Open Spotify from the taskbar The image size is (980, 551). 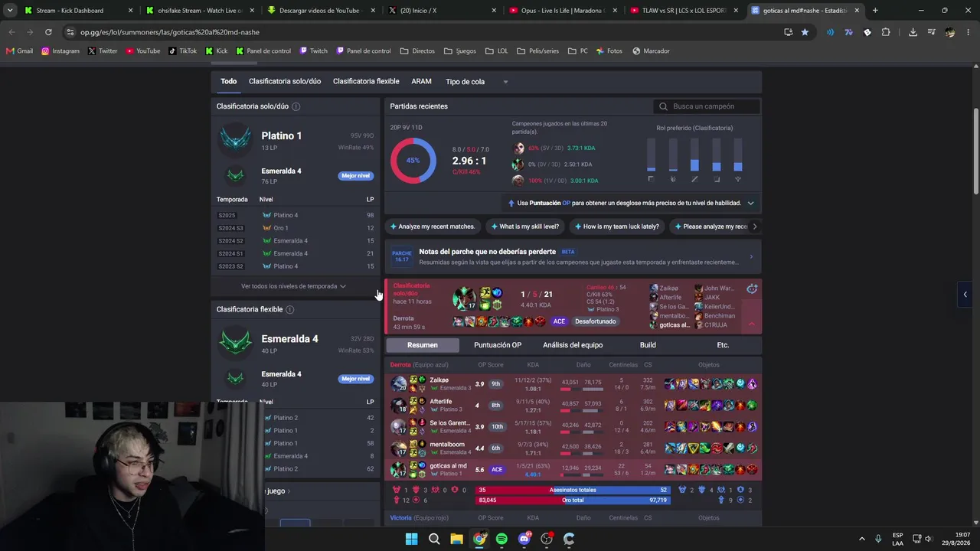point(501,539)
